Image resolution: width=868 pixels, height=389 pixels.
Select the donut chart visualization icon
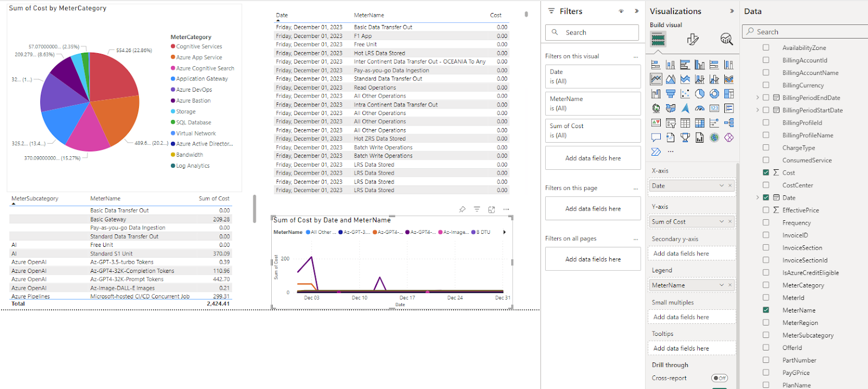pos(714,94)
